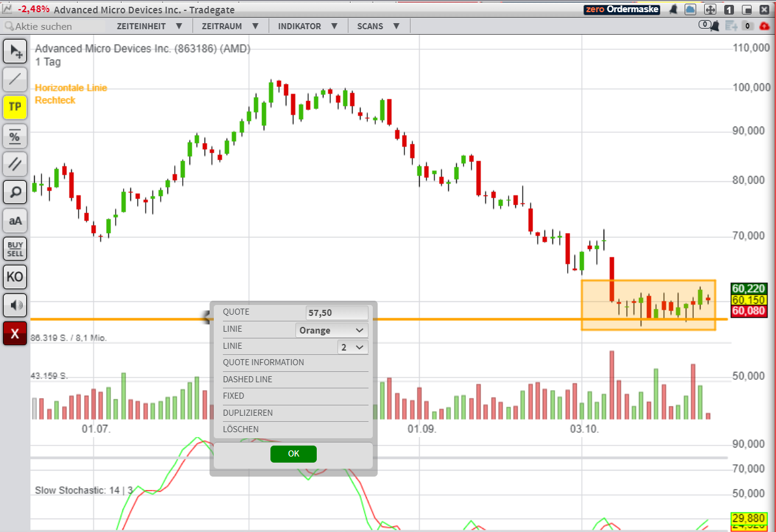Click the 29,880 stochastic value label
This screenshot has width=776, height=532.
749,517
